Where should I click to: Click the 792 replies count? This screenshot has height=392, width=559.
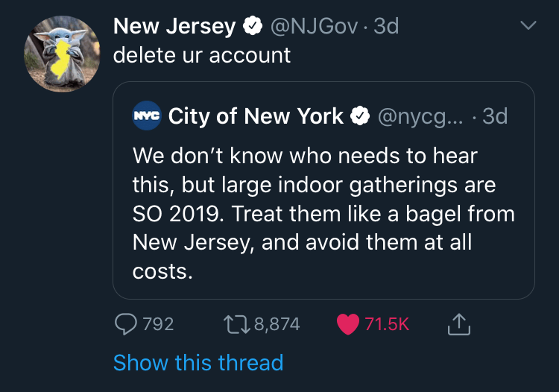pyautogui.click(x=157, y=324)
